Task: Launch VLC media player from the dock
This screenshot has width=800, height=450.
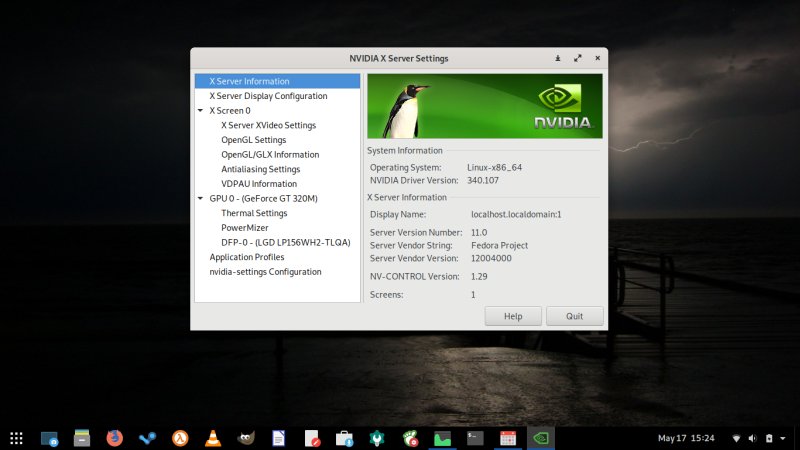Action: tap(212, 438)
